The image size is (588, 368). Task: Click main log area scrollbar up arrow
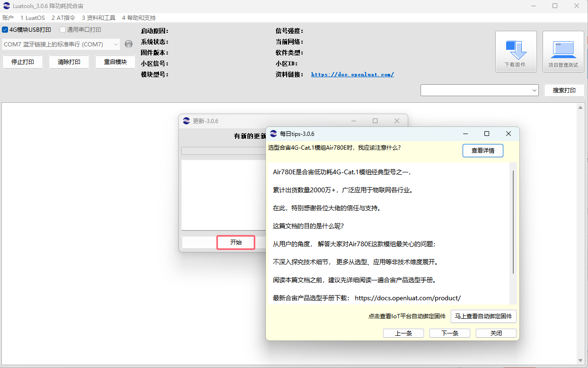point(581,108)
